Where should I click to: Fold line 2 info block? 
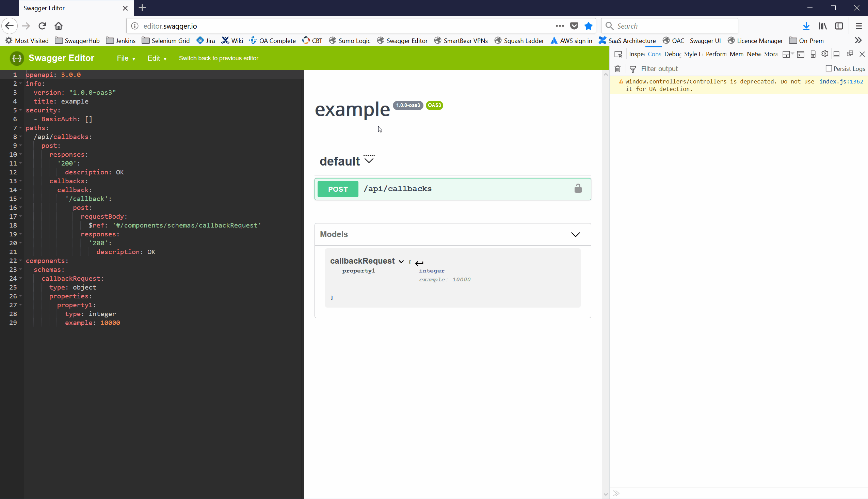(x=20, y=83)
